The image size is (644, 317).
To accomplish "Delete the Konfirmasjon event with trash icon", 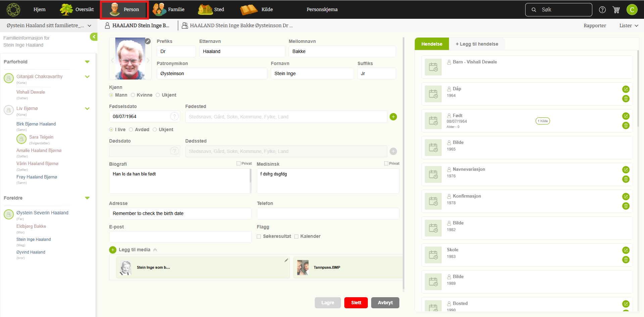I will click(x=626, y=206).
